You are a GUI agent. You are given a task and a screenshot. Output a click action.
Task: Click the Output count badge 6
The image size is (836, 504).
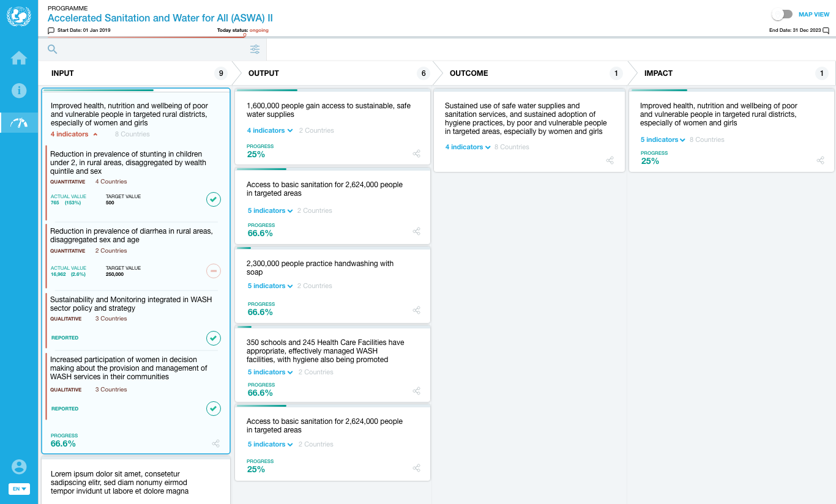(423, 73)
